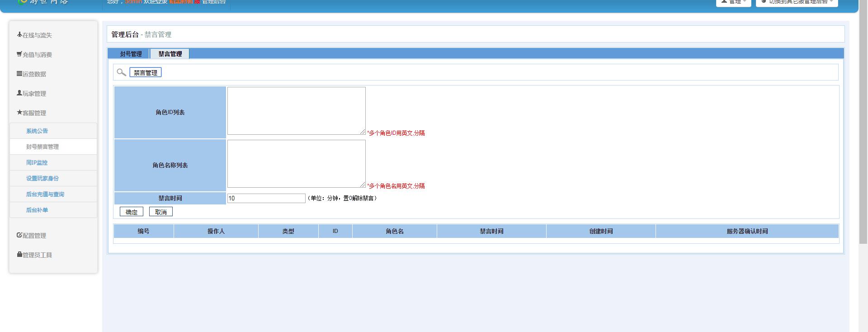Click the shopping cart icon for 充值与消费
Image resolution: width=868 pixels, height=332 pixels.
(x=19, y=54)
